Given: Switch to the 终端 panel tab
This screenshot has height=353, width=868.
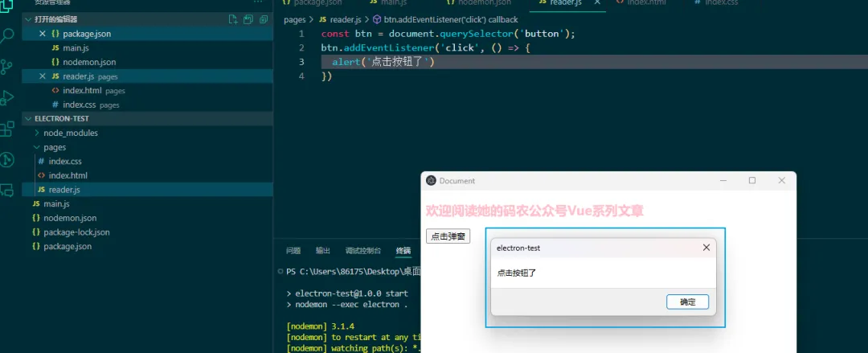Looking at the screenshot, I should pos(403,251).
